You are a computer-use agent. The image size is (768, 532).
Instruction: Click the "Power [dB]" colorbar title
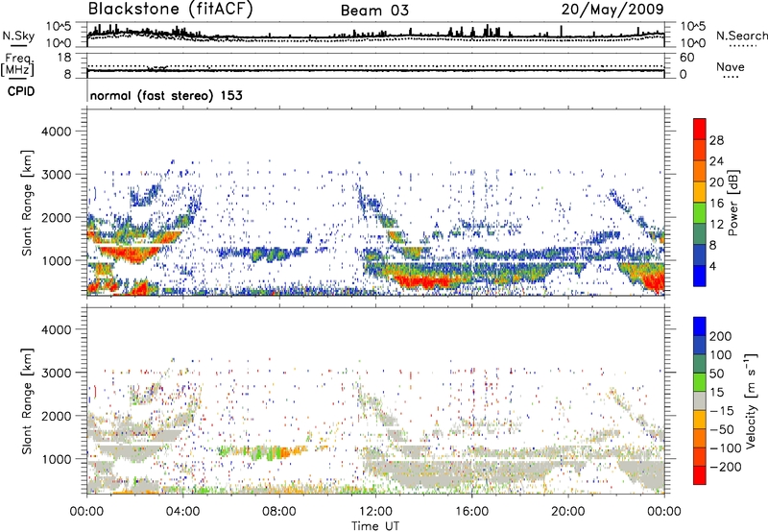pos(733,203)
